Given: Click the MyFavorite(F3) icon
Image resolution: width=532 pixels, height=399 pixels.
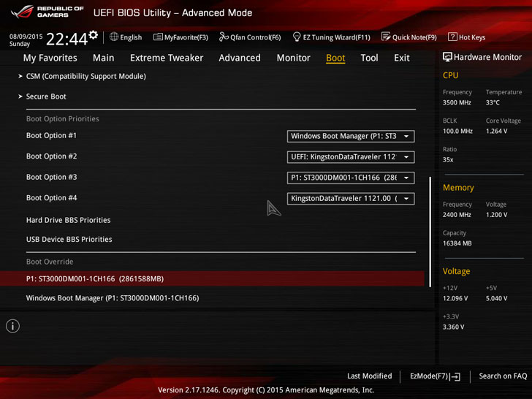Looking at the screenshot, I should 158,37.
